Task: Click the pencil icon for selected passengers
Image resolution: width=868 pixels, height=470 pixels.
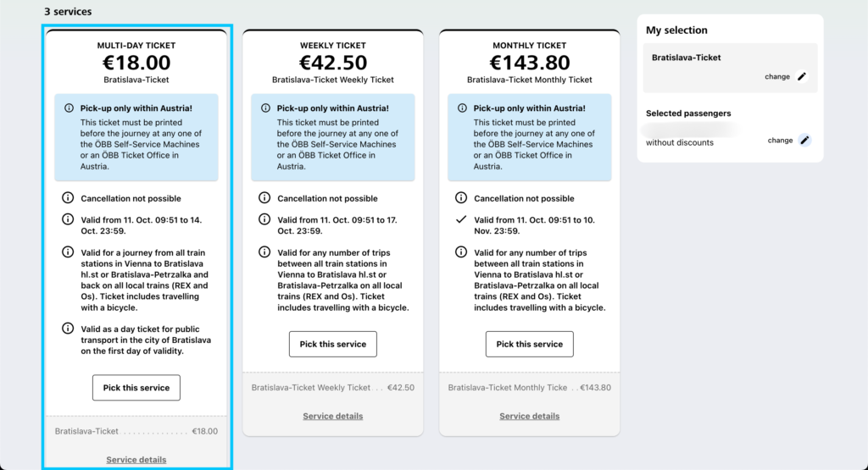Action: 804,141
